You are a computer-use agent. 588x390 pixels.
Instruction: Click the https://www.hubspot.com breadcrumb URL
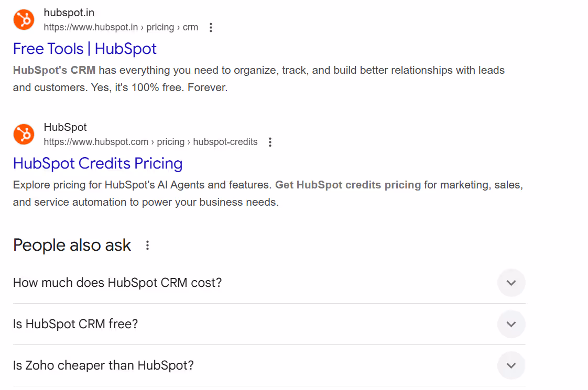click(95, 142)
